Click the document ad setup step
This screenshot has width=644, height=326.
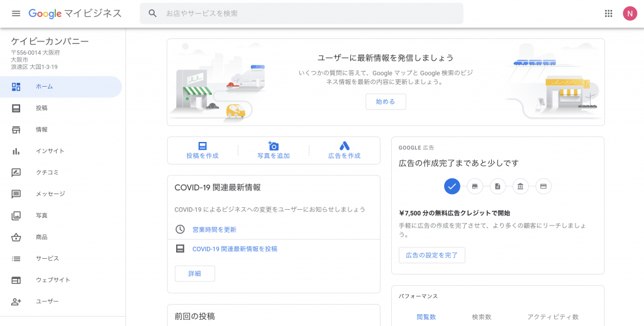coord(497,186)
